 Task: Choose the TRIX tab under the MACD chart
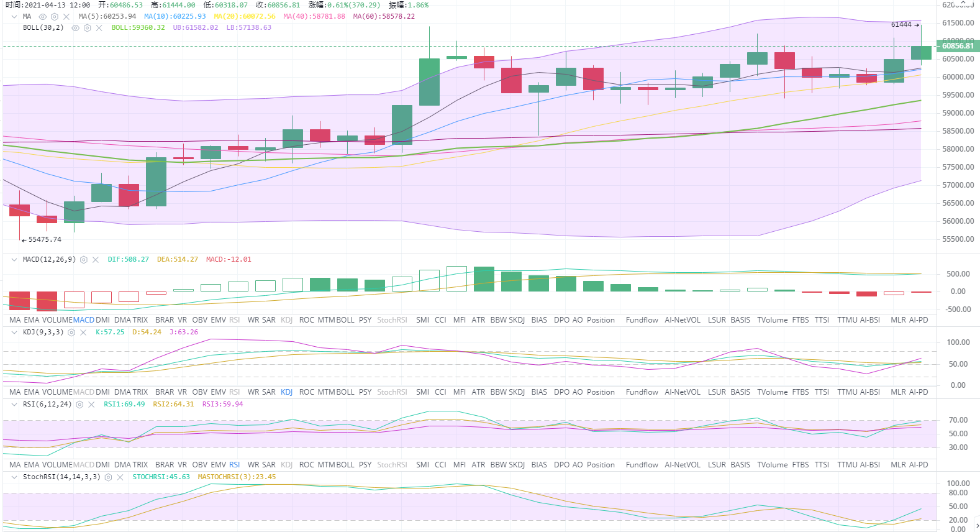(x=140, y=320)
